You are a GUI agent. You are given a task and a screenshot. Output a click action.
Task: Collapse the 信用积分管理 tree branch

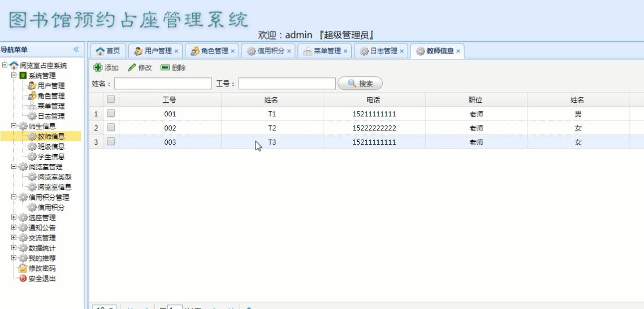(14, 197)
